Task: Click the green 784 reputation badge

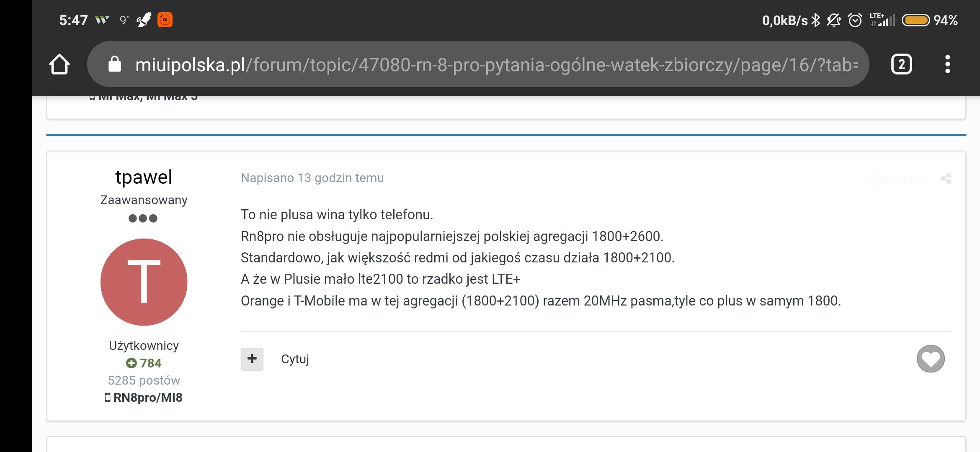Action: coord(144,363)
